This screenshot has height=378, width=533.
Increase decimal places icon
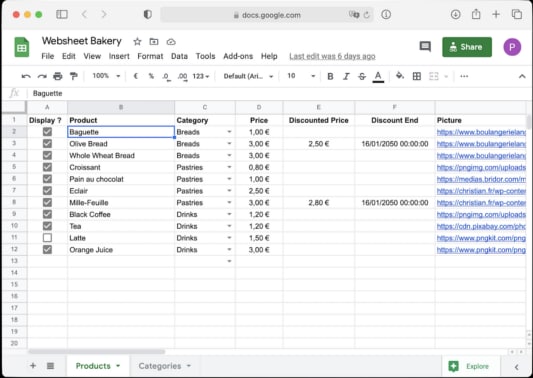tap(182, 76)
